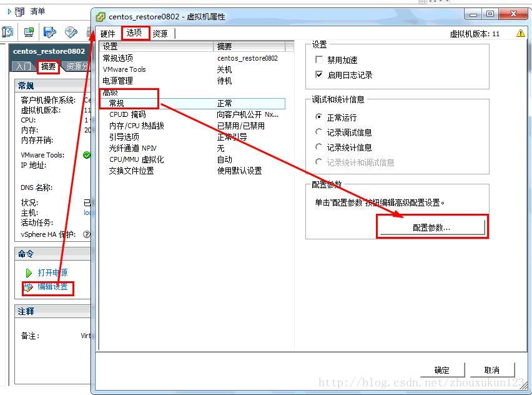Viewport: 532px width, 395px height.
Task: Close the 虚拟机属性 dialog
Action: pyautogui.click(x=513, y=14)
